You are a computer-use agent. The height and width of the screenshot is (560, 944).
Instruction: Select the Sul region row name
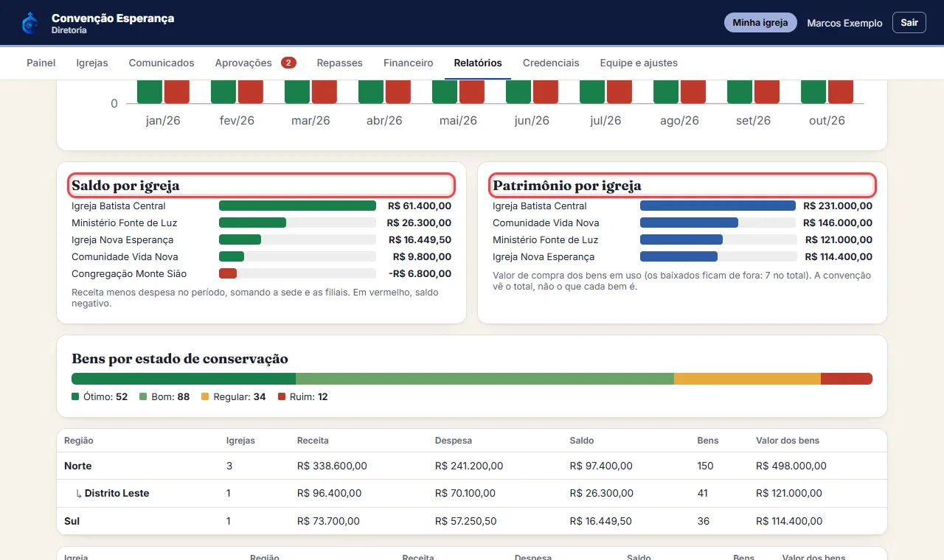coord(72,521)
